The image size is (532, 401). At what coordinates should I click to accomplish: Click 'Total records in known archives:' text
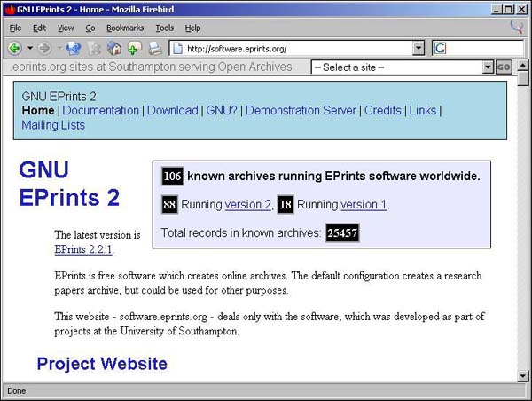(241, 233)
